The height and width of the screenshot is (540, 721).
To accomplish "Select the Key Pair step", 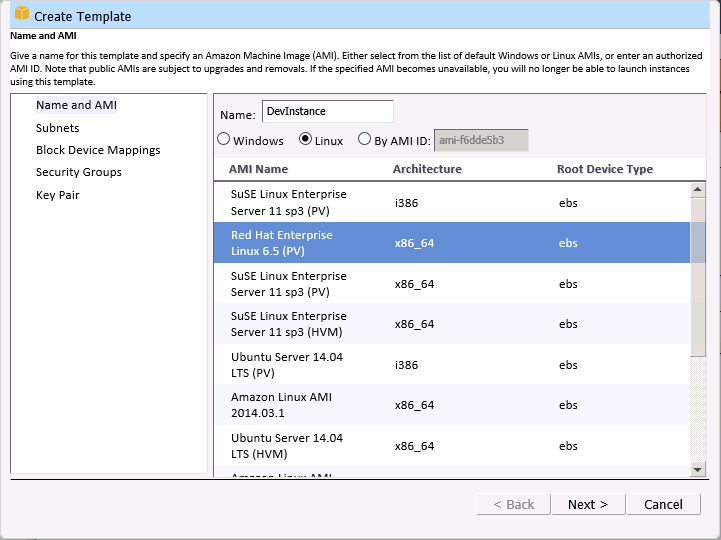I will coord(57,195).
